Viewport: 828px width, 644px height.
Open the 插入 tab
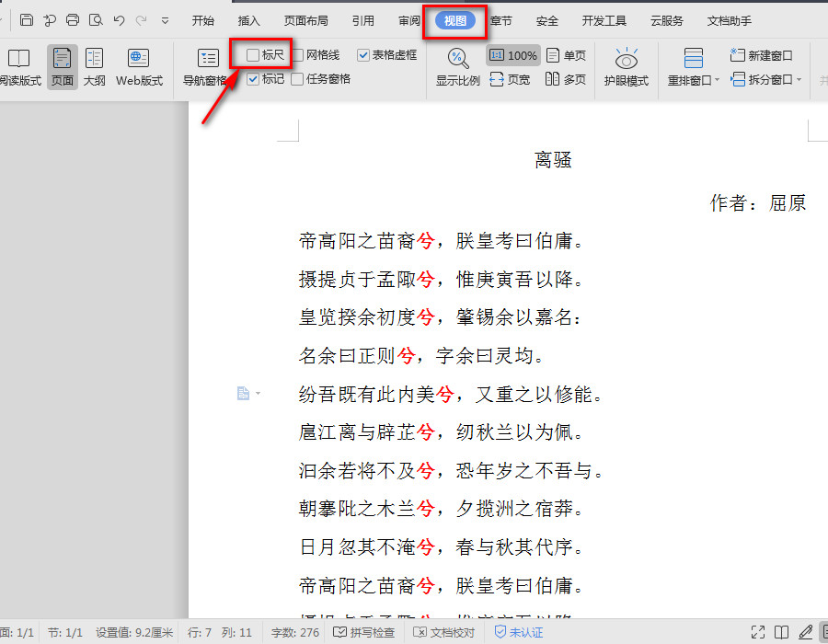(x=248, y=20)
